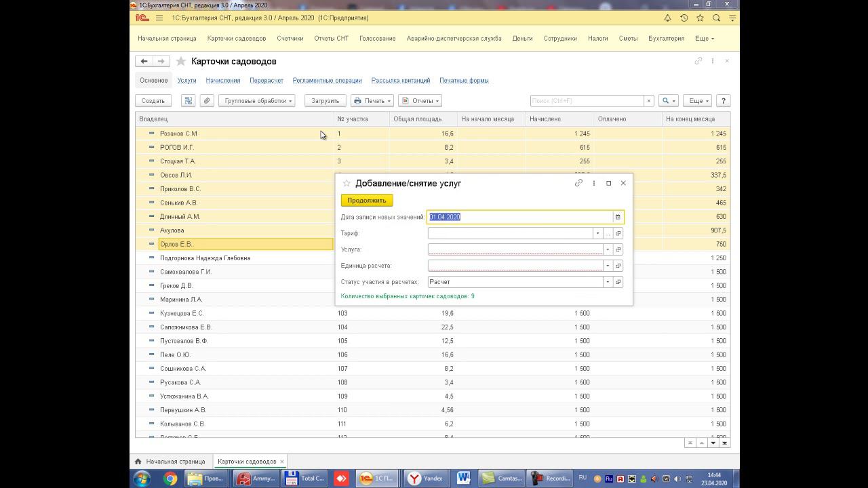
Task: Open the calendar picker for the date field
Action: click(618, 217)
